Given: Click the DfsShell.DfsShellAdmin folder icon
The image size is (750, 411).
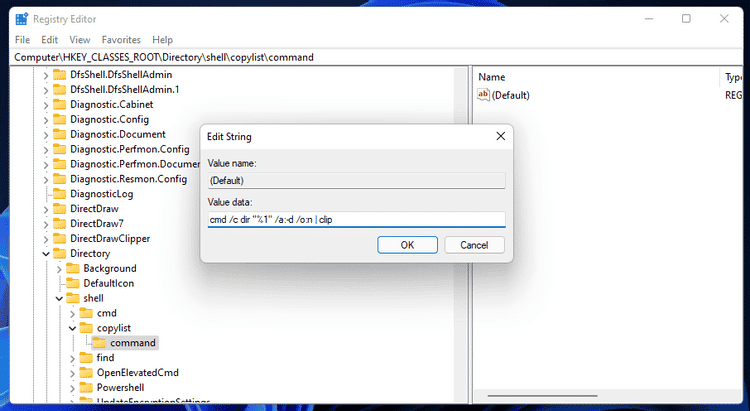Looking at the screenshot, I should 59,75.
